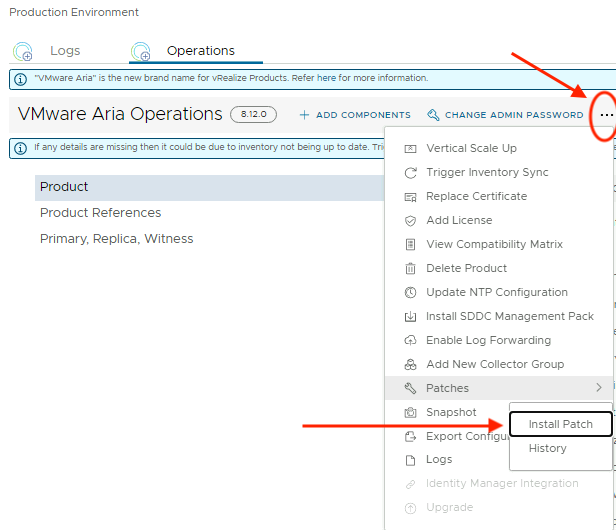Viewport: 616px width, 530px height.
Task: Choose Update NTP Configuration
Action: click(497, 292)
